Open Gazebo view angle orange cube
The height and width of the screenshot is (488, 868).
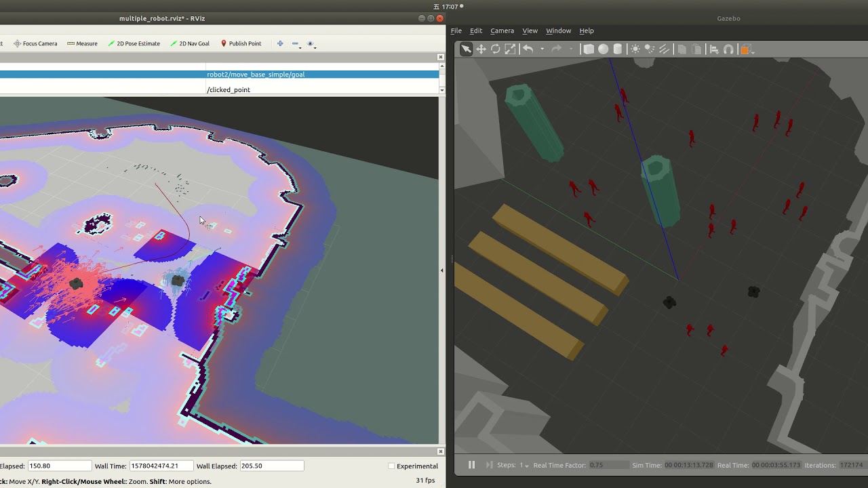coord(746,49)
